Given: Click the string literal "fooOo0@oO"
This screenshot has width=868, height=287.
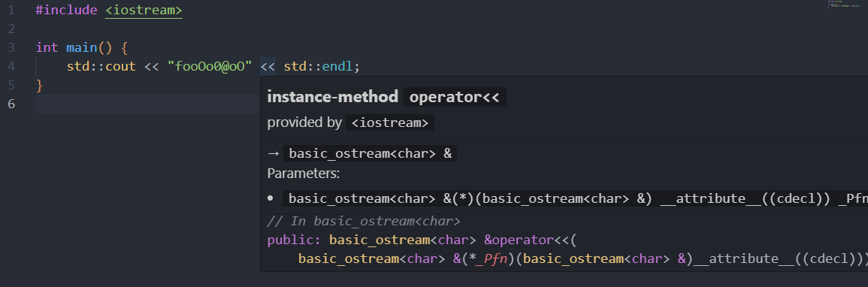Looking at the screenshot, I should (210, 66).
